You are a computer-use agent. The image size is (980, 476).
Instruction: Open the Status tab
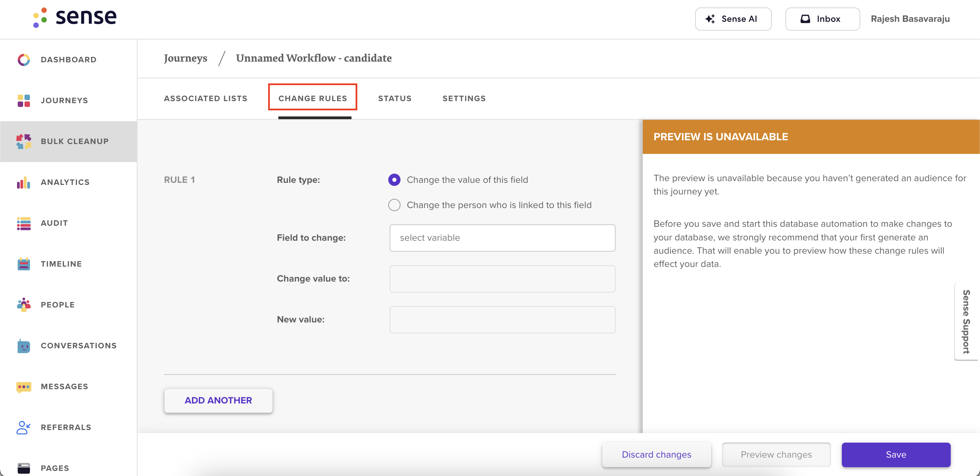(394, 98)
